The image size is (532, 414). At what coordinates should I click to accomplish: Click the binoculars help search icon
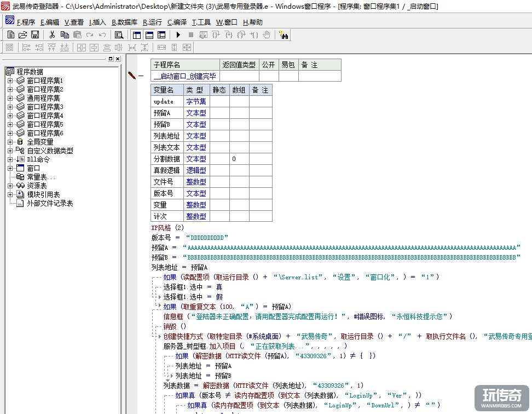click(x=284, y=34)
